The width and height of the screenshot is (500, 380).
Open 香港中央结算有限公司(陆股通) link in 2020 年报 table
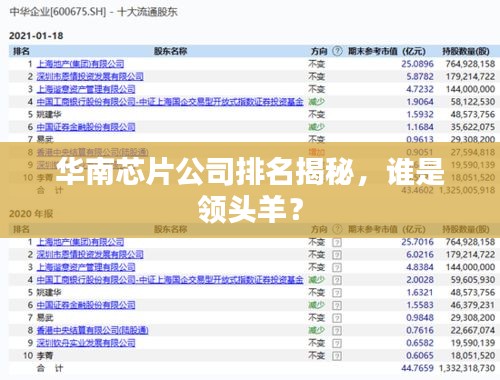click(x=92, y=330)
